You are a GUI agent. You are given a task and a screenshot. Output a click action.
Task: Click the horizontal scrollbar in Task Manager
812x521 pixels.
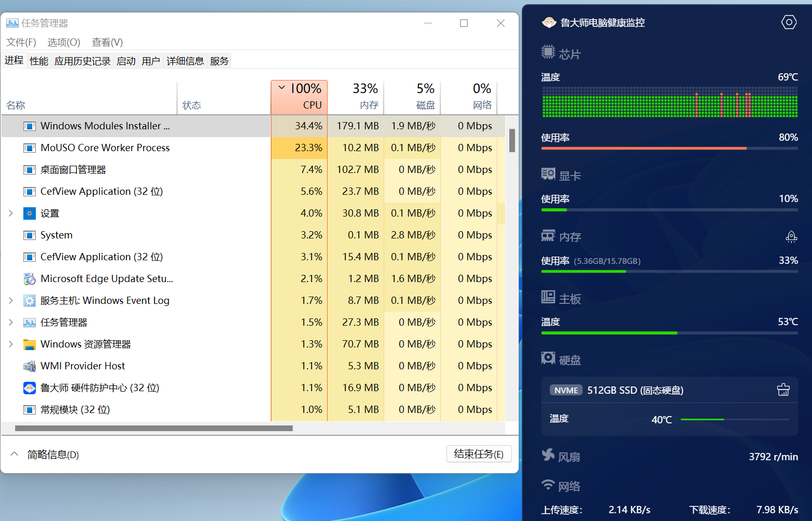(154, 429)
